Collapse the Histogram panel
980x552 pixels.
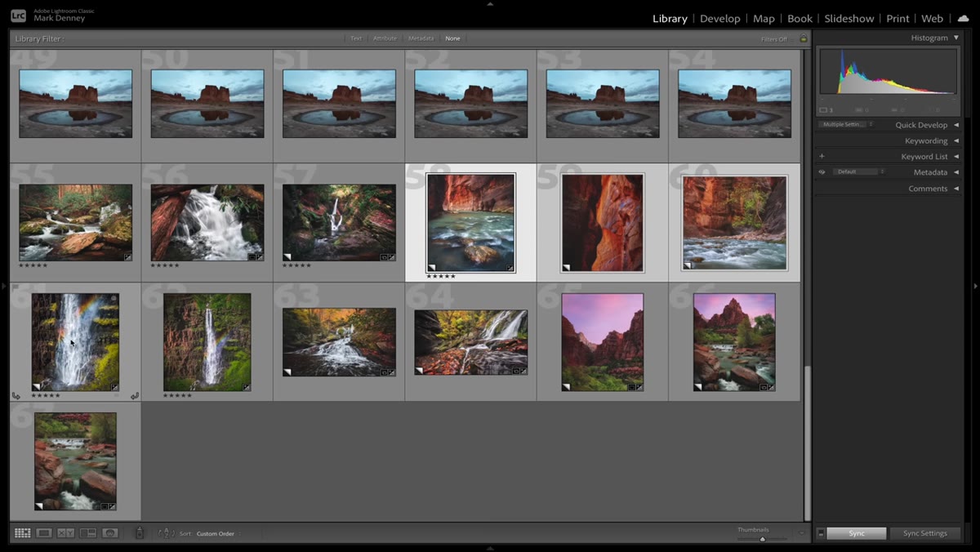pyautogui.click(x=956, y=38)
